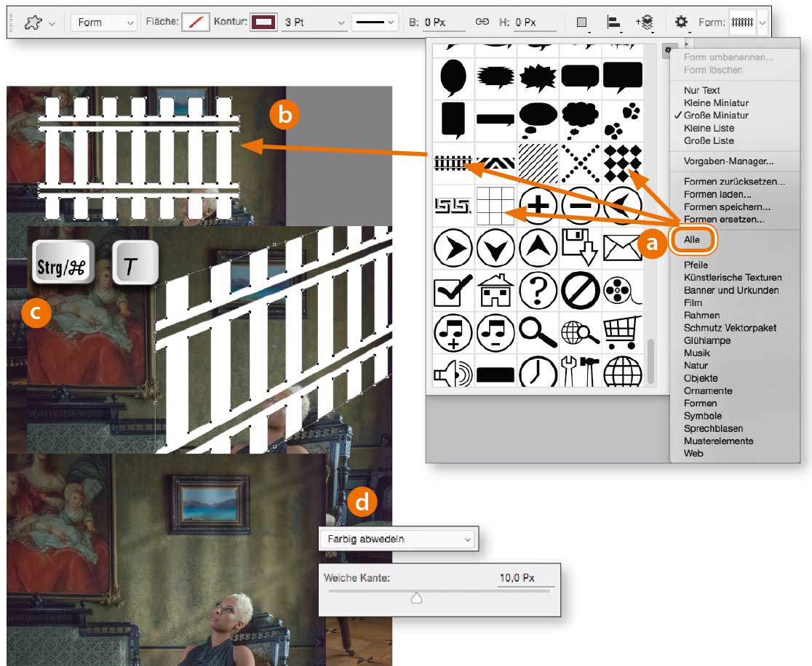The height and width of the screenshot is (666, 812).
Task: Open the path operations icon
Action: [x=582, y=23]
